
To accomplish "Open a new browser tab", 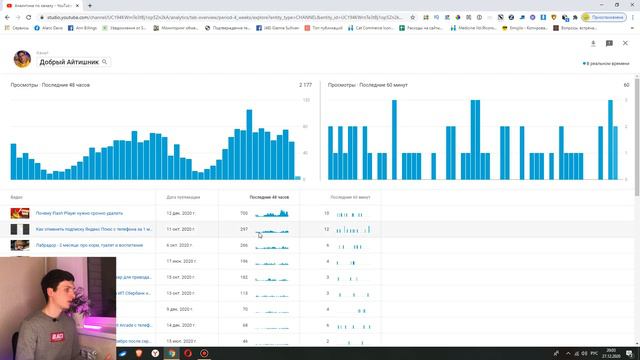I will click(x=90, y=6).
